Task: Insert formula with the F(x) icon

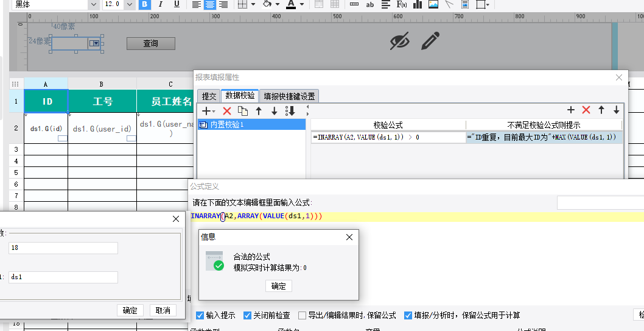Action: pyautogui.click(x=402, y=5)
